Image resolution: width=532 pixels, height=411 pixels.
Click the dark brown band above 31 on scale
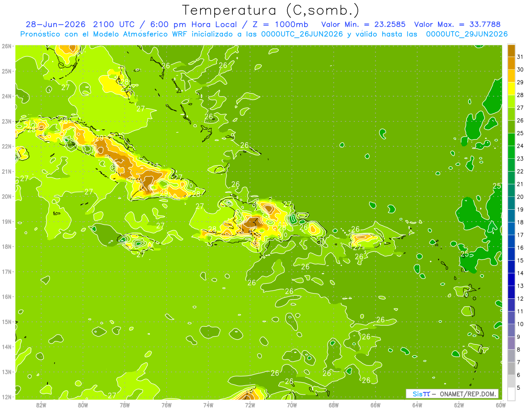point(511,51)
